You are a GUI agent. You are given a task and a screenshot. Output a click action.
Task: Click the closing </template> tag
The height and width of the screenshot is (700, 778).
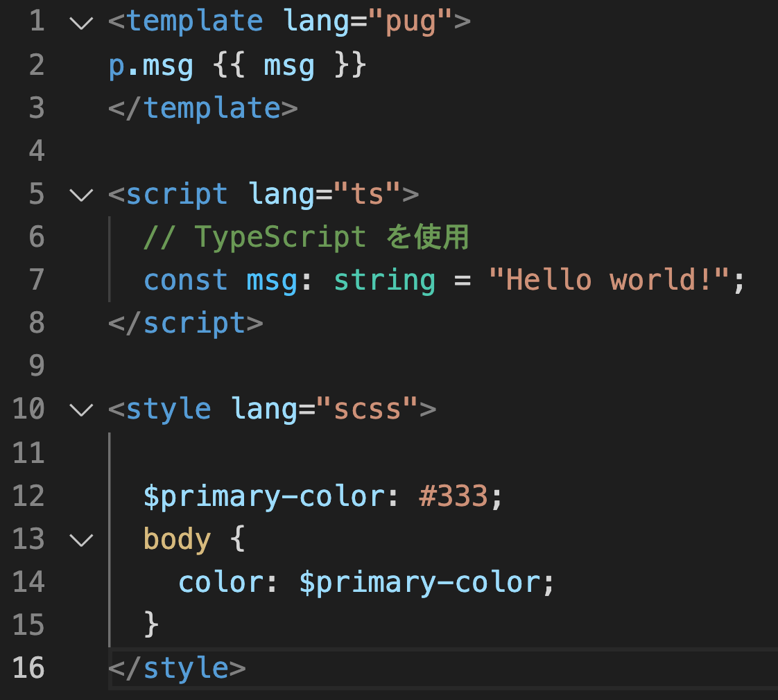(x=202, y=107)
